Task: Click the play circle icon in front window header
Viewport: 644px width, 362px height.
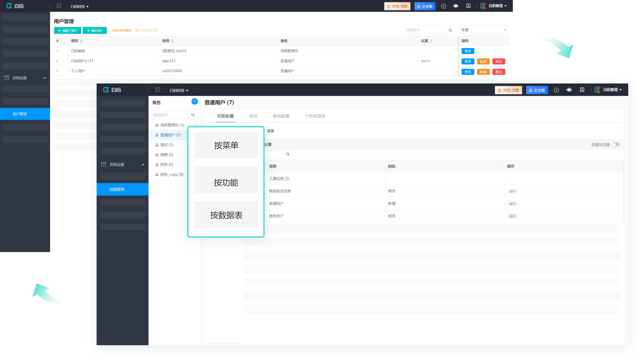Action: coord(556,90)
